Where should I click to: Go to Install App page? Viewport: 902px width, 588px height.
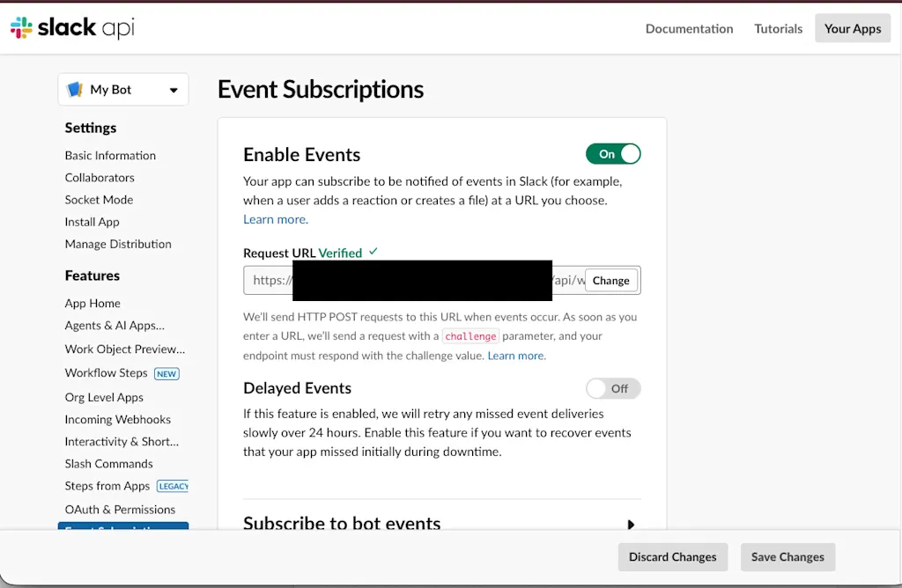92,222
